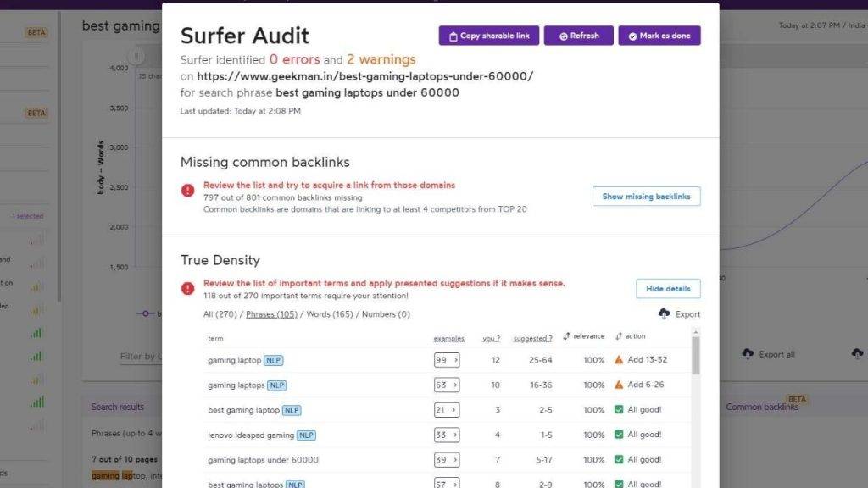Viewport: 868px width, 488px height.
Task: Click 'Add 6-26' action text
Action: [x=645, y=385]
